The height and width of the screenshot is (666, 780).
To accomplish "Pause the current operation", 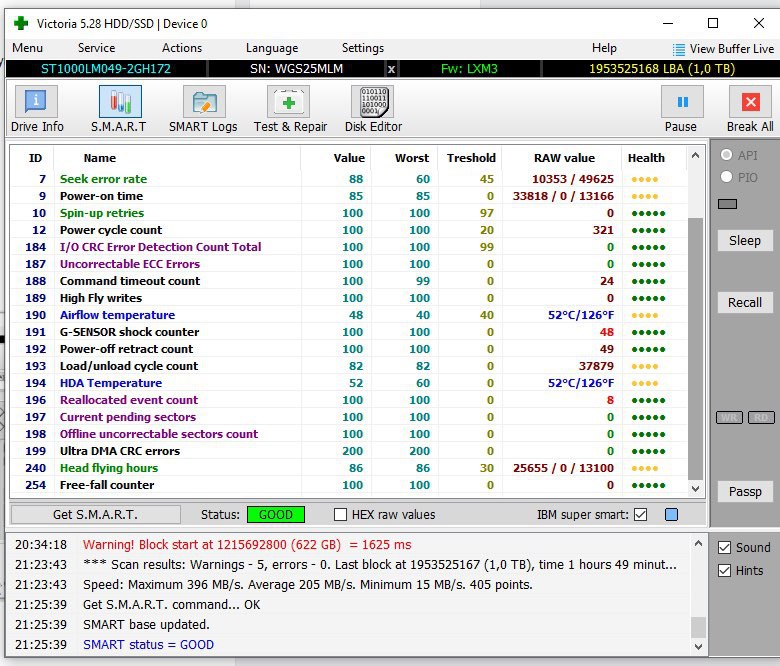I will pos(682,101).
